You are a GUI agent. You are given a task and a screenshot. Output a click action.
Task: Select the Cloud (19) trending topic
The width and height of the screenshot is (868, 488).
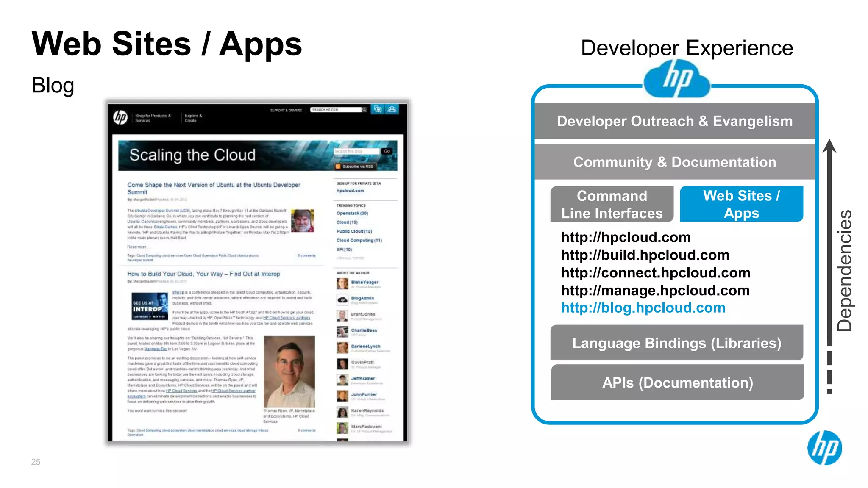click(347, 222)
